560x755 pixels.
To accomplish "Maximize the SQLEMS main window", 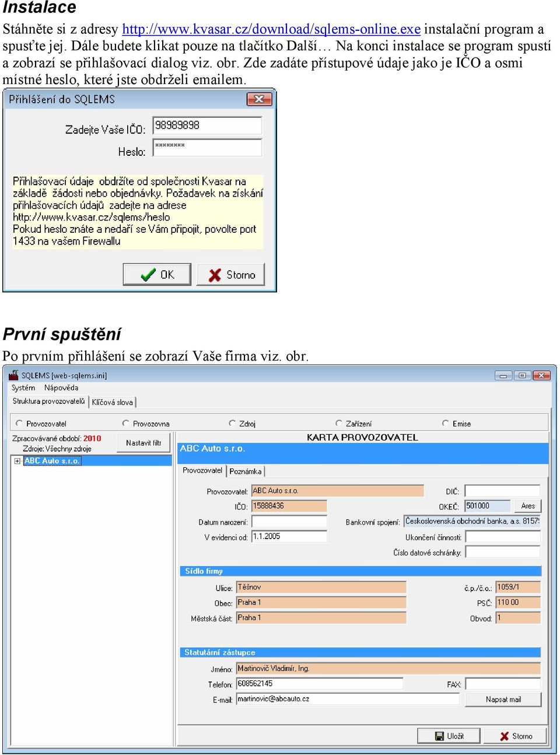I will point(522,375).
